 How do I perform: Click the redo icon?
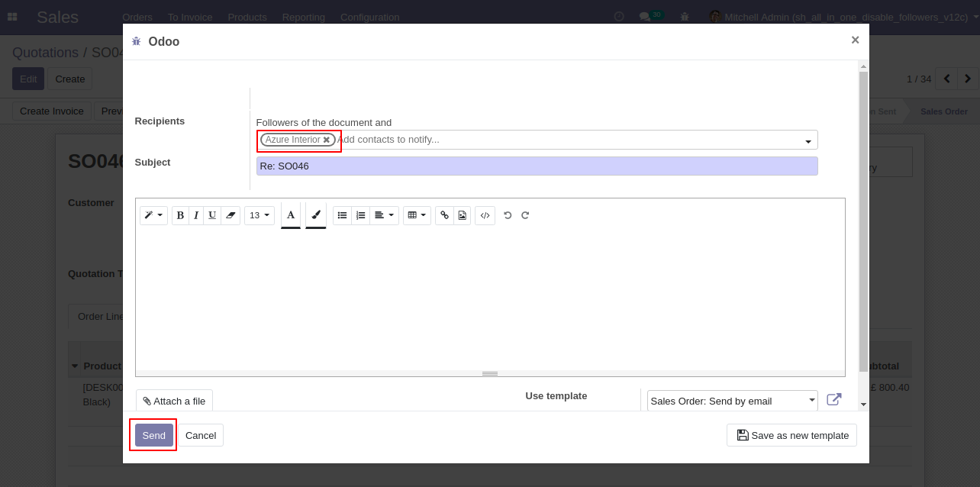tap(525, 215)
